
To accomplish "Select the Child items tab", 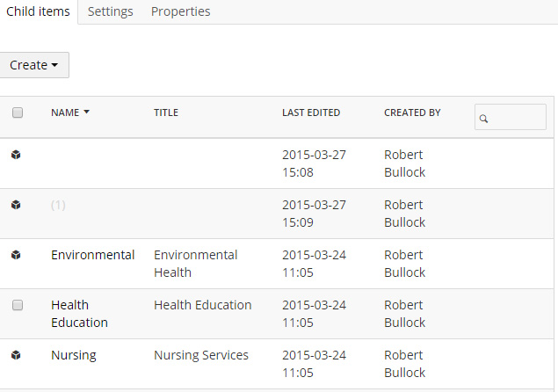I will coord(38,11).
